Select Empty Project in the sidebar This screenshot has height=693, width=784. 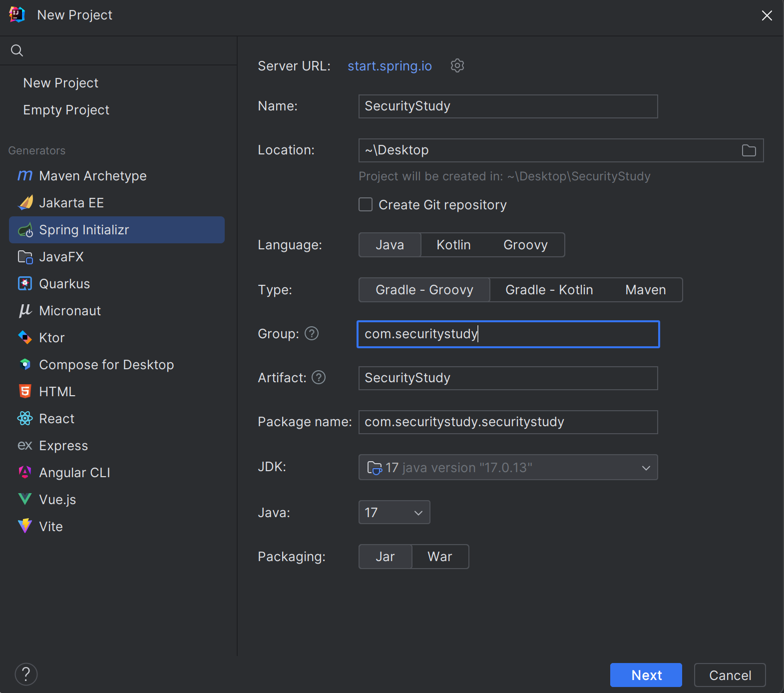[x=66, y=110]
